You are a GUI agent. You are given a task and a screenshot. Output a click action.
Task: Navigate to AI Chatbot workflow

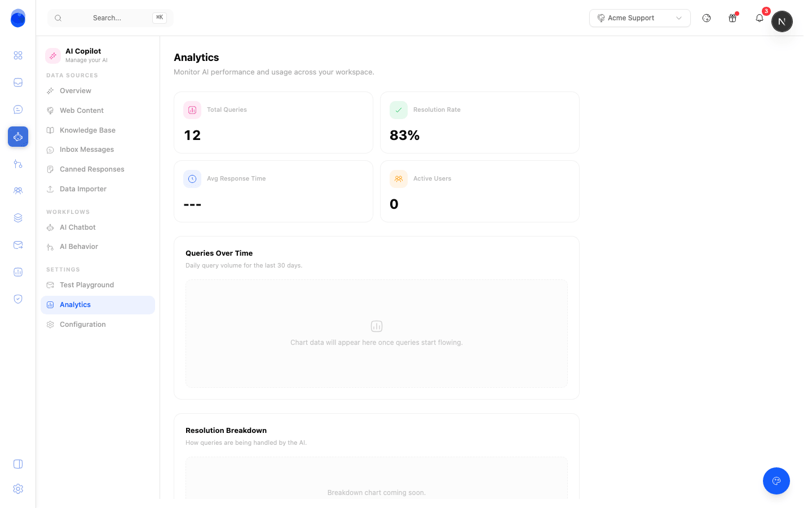pyautogui.click(x=98, y=227)
